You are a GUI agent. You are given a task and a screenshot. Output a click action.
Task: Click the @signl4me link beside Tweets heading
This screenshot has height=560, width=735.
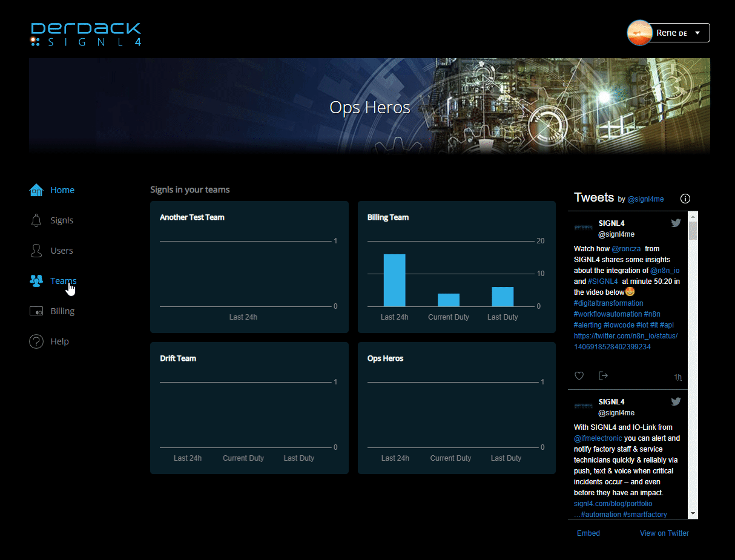pos(645,199)
